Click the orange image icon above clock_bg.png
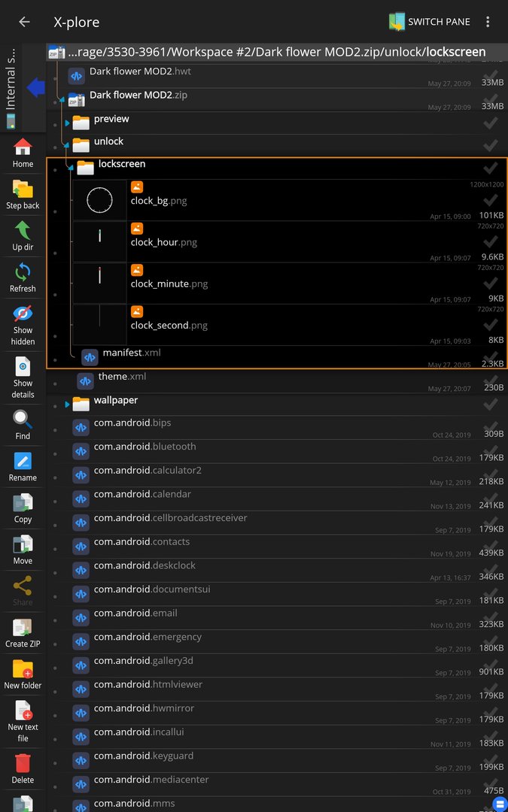 click(137, 187)
